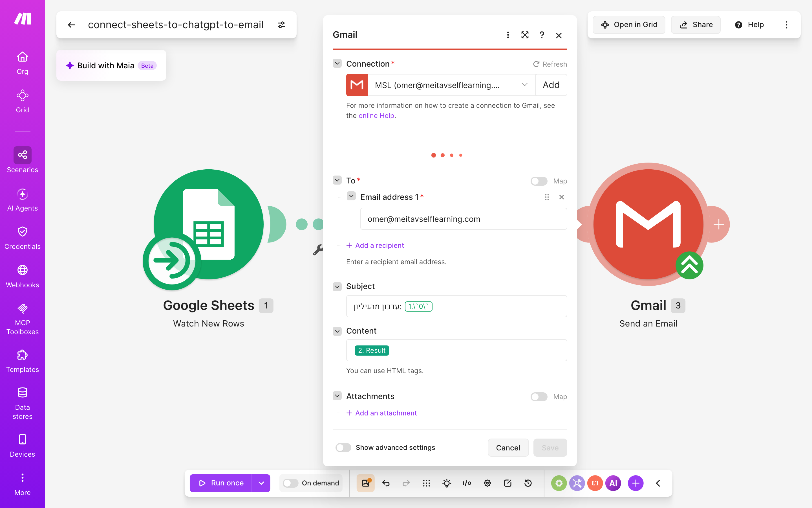Image resolution: width=812 pixels, height=508 pixels.
Task: Undo last change in bottom toolbar
Action: point(386,483)
